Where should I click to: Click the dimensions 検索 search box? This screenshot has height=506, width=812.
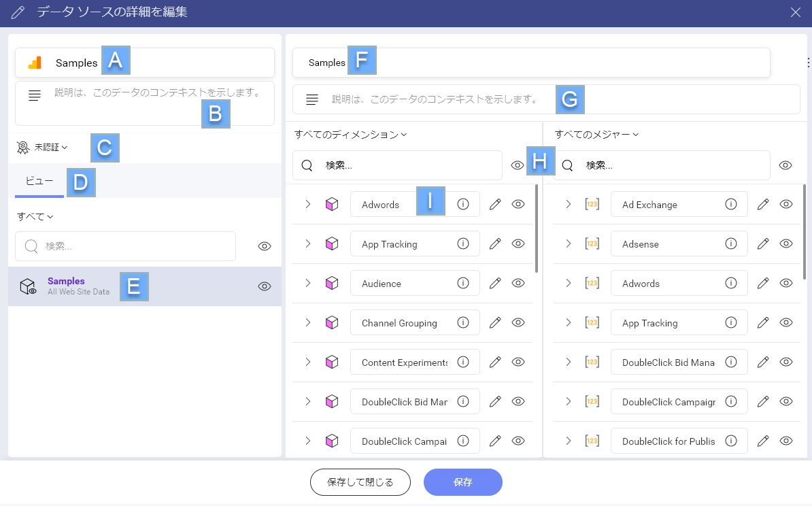[x=397, y=165]
